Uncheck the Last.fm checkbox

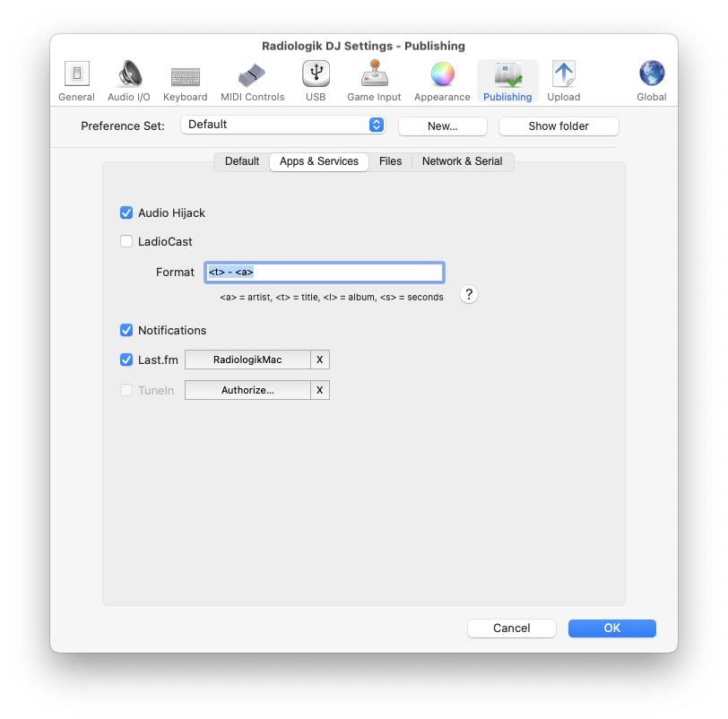tap(126, 359)
